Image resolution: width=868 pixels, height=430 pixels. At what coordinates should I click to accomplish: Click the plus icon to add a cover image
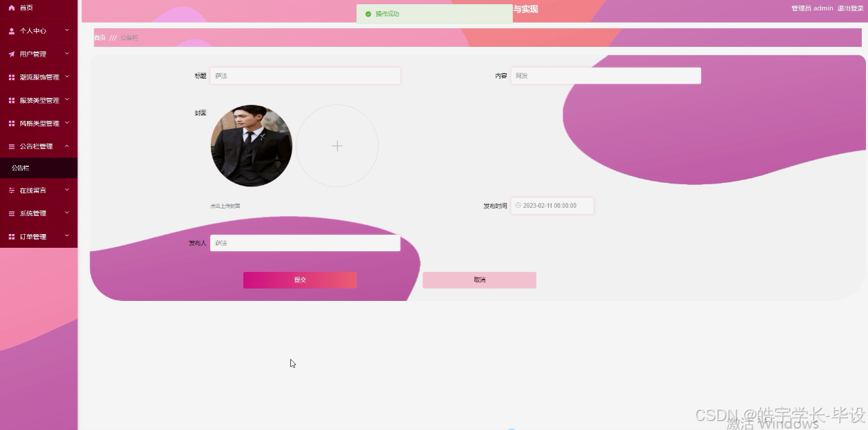(x=337, y=146)
